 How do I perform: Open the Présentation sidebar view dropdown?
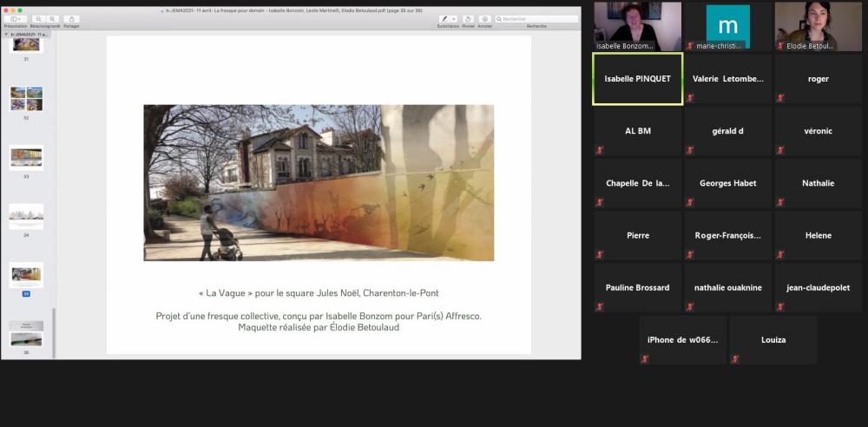point(16,18)
